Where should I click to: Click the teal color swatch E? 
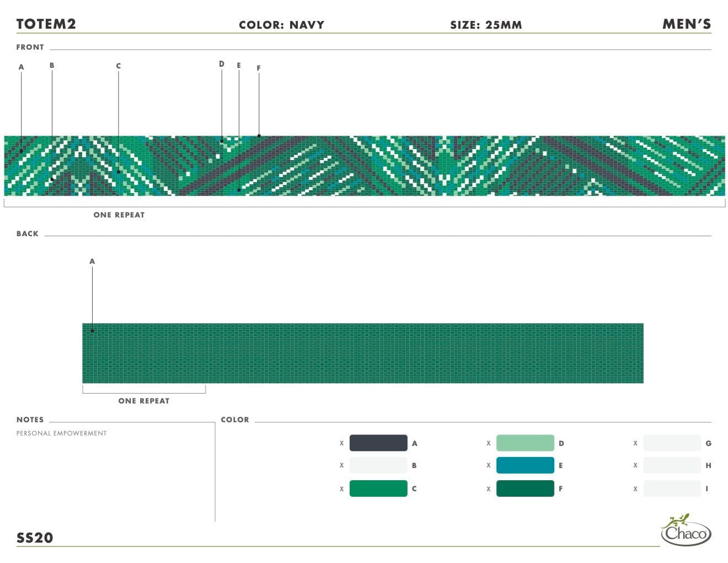click(525, 465)
